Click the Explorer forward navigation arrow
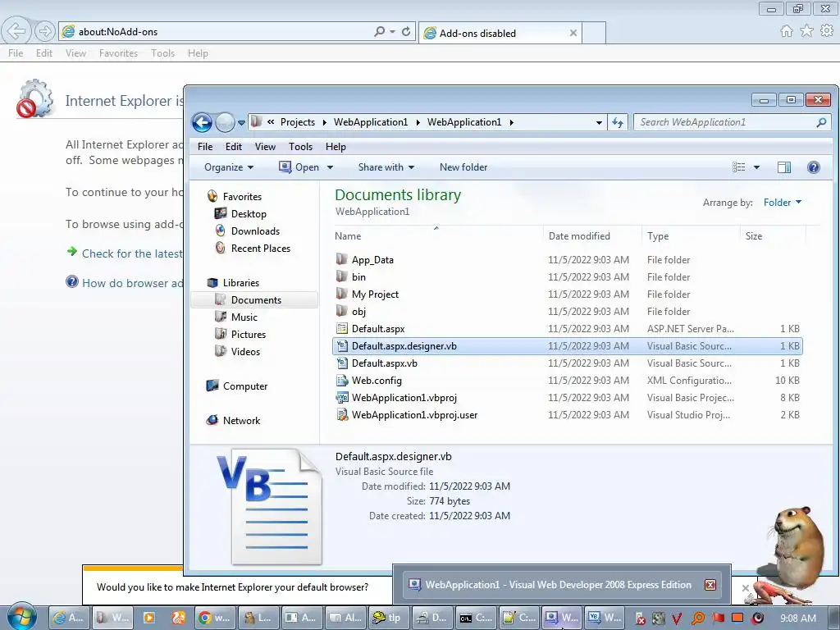The width and height of the screenshot is (840, 630). [225, 123]
